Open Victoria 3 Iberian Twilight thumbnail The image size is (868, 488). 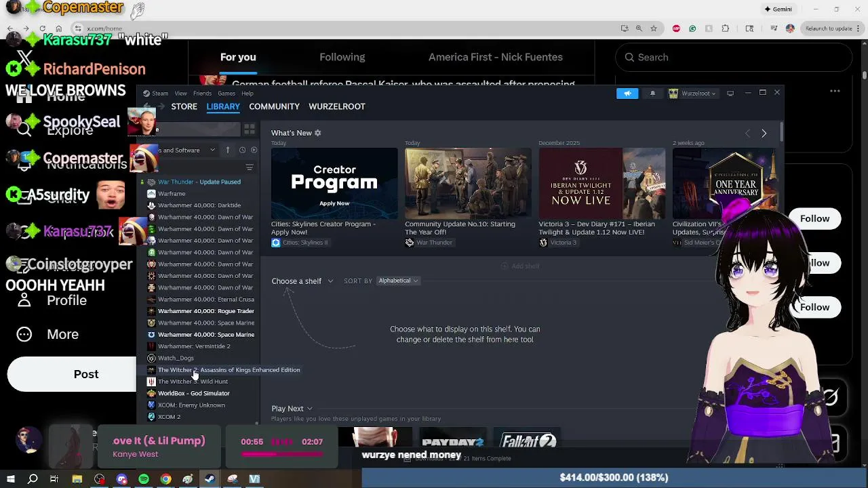tap(602, 183)
